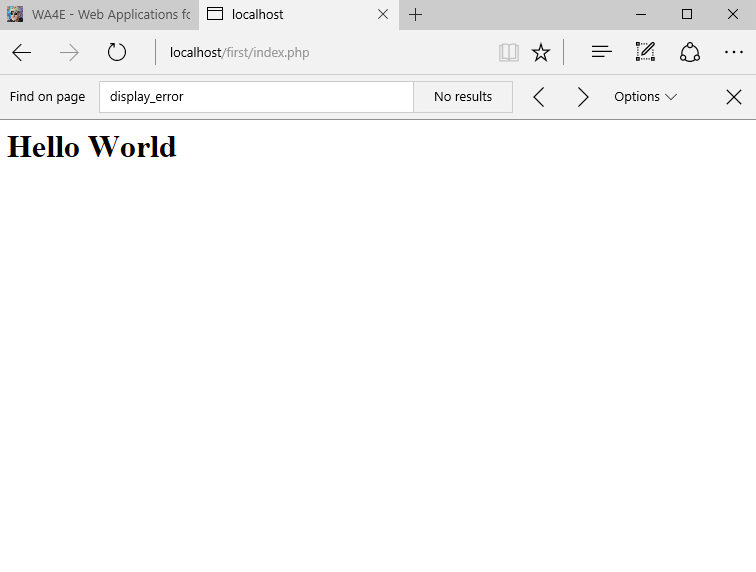The height and width of the screenshot is (572, 756).
Task: Select the localhost tab
Action: click(299, 14)
